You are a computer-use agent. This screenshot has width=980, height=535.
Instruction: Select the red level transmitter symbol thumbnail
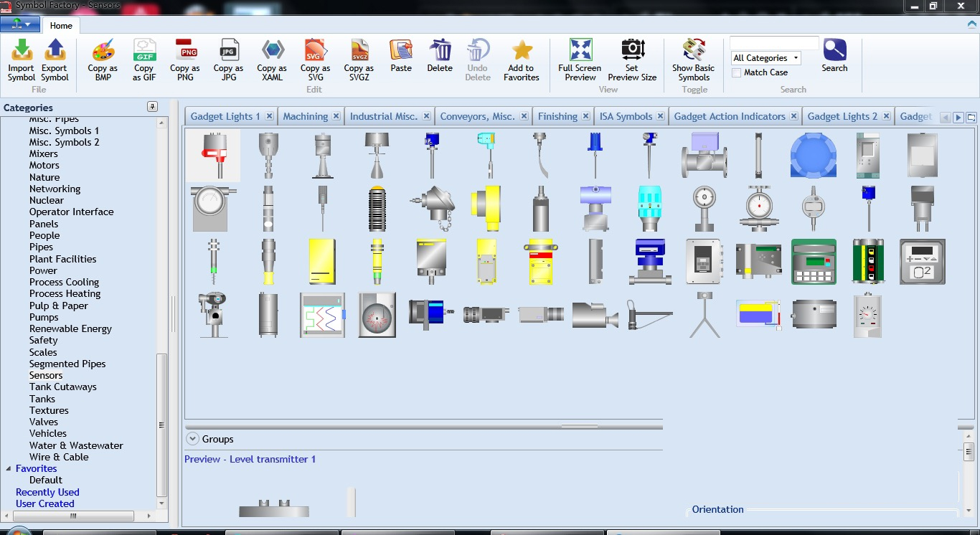click(213, 155)
